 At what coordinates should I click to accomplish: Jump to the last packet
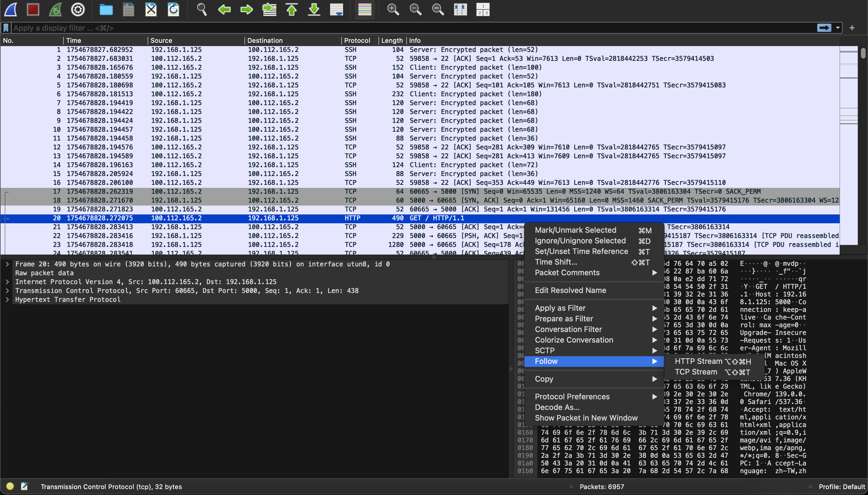[314, 9]
